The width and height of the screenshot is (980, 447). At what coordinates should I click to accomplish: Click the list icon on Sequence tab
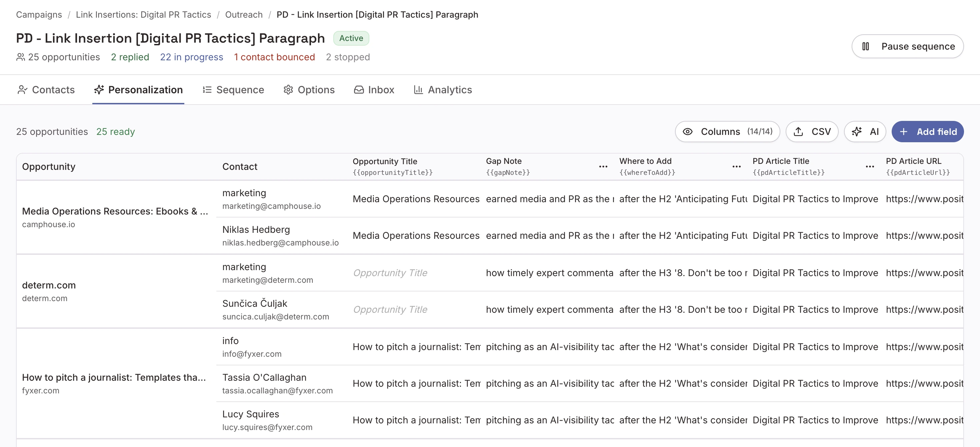[207, 90]
